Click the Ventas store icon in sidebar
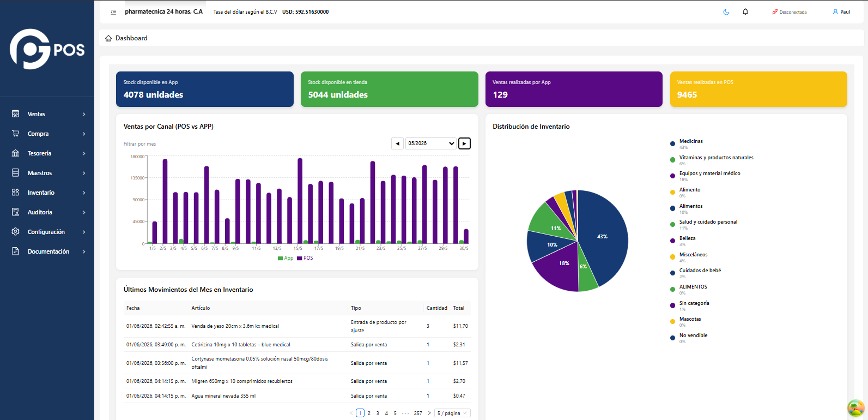 (15, 114)
